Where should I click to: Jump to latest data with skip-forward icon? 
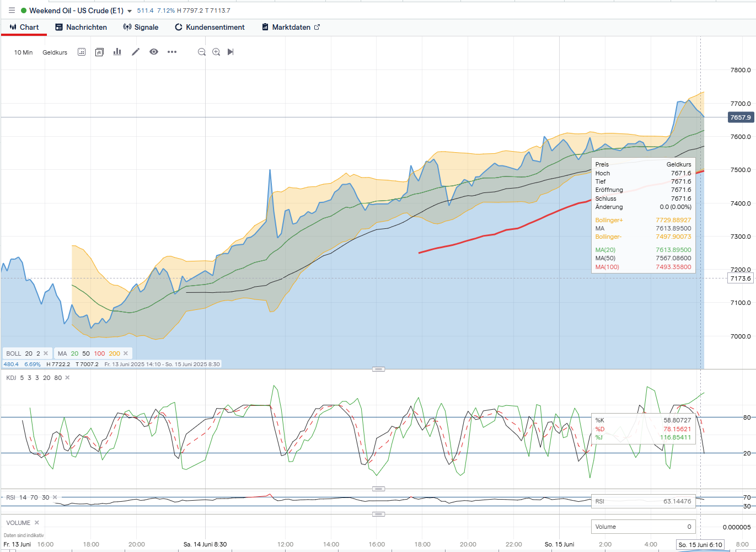tap(230, 52)
